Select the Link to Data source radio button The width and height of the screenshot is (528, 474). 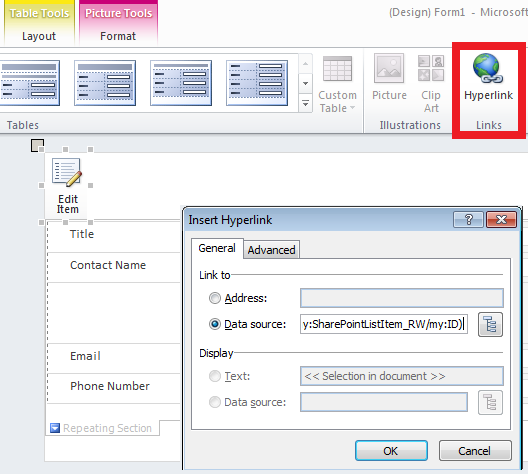(215, 324)
